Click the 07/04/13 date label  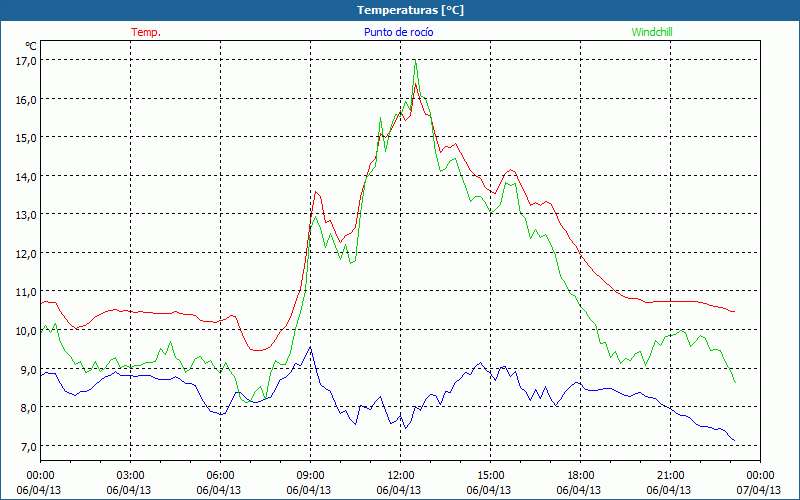(x=758, y=490)
